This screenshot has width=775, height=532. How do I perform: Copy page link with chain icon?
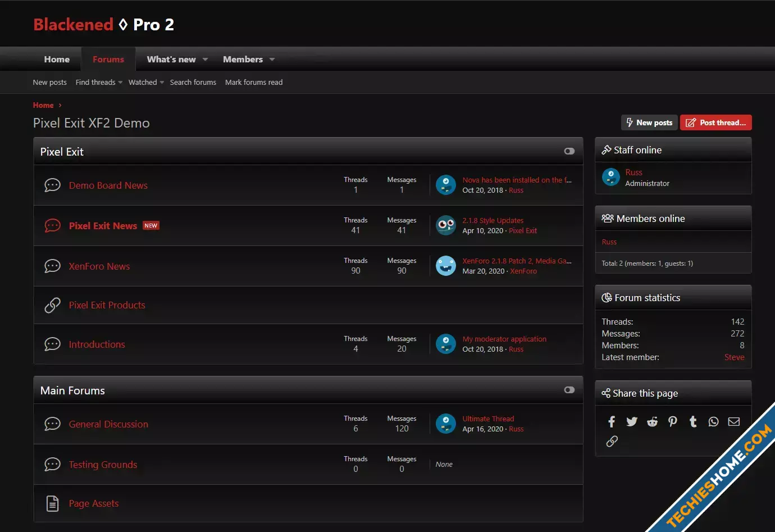[612, 442]
